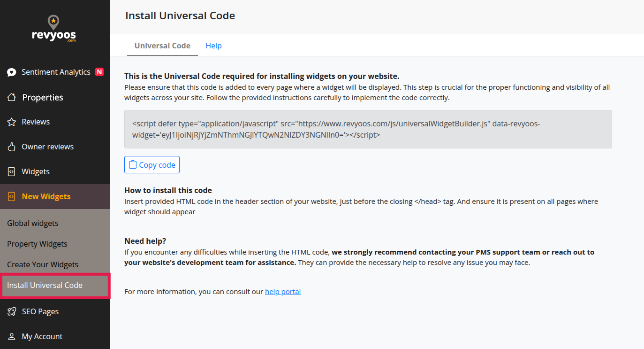The height and width of the screenshot is (349, 644).
Task: Click the Properties house icon
Action: coord(11,97)
